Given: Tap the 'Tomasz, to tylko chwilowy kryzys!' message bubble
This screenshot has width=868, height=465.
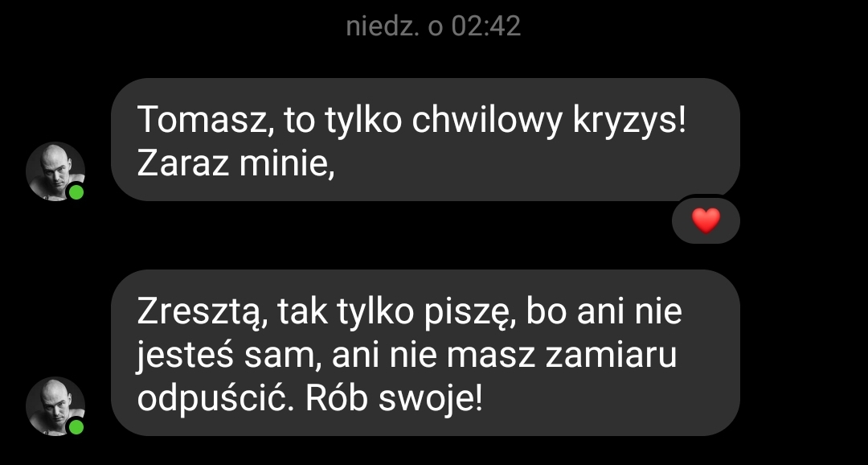Looking at the screenshot, I should coord(425,139).
